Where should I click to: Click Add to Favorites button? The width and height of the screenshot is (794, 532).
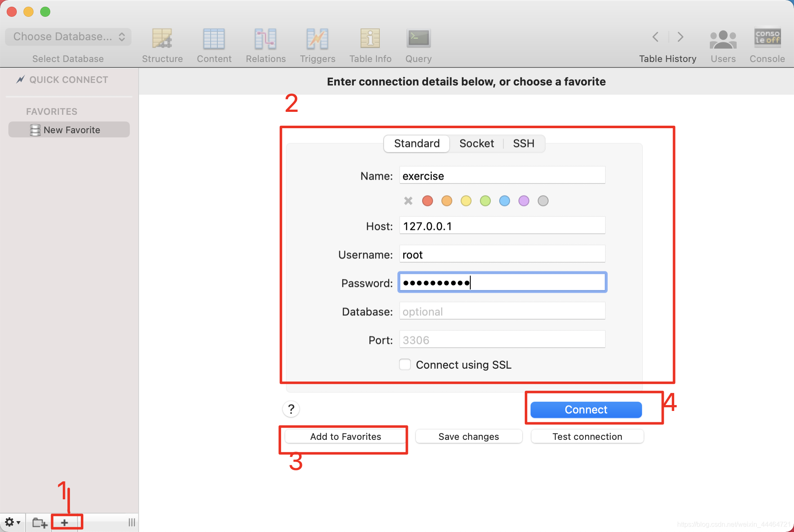coord(345,436)
